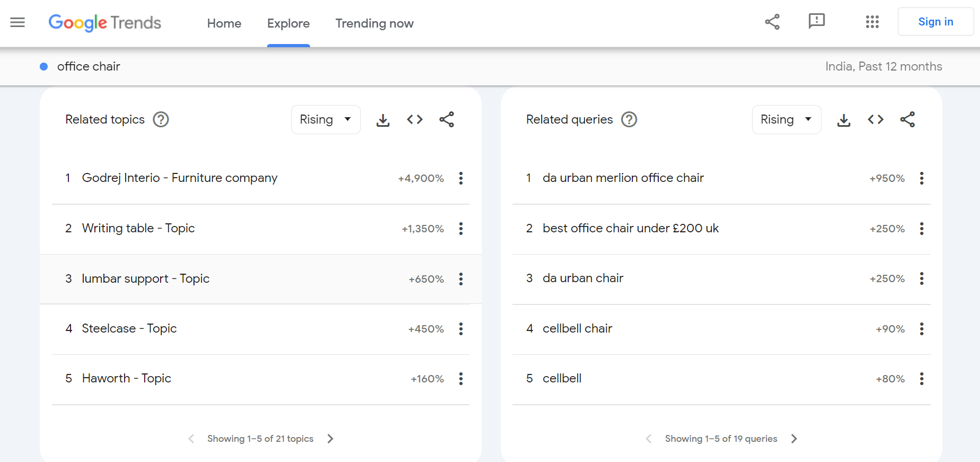Embed the Related queries widget

875,120
